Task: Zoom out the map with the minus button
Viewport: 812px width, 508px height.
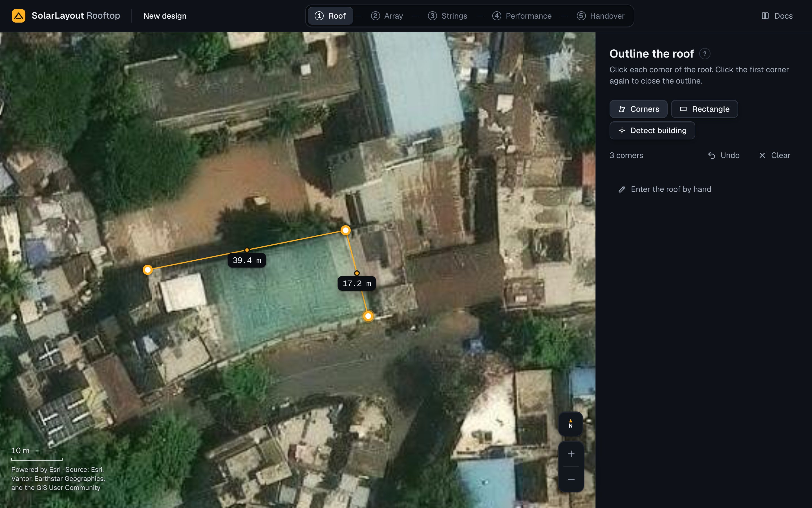Action: coord(571,479)
